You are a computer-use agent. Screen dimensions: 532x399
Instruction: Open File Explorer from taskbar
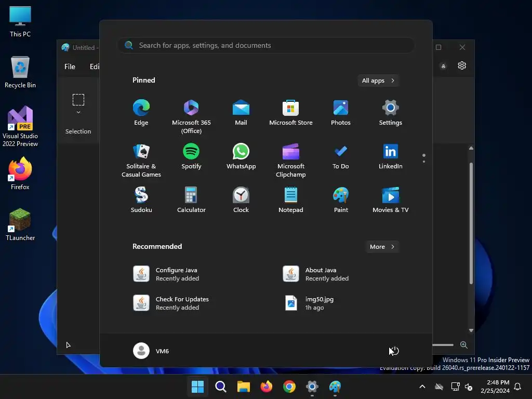[243, 387]
